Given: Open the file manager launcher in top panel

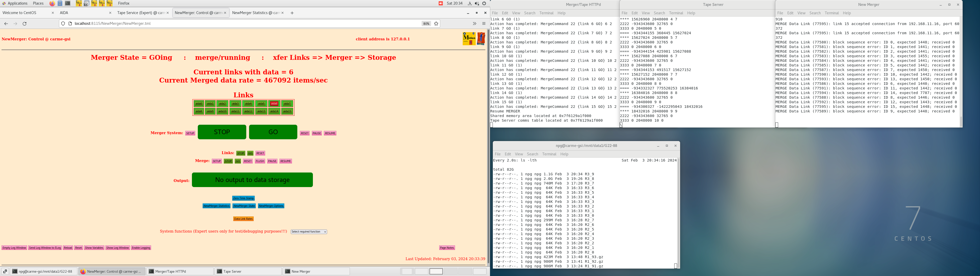Looking at the screenshot, I should point(60,3).
